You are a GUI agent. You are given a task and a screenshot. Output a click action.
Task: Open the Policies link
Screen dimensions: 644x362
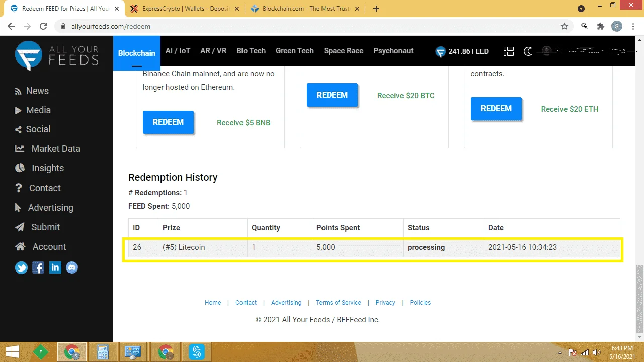[x=420, y=303]
